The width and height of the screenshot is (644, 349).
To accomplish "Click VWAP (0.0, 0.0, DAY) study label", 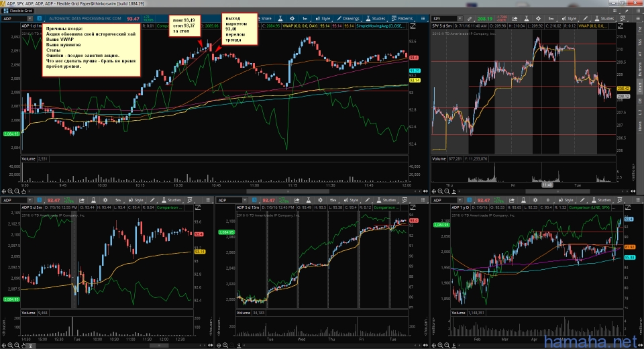I will point(300,26).
